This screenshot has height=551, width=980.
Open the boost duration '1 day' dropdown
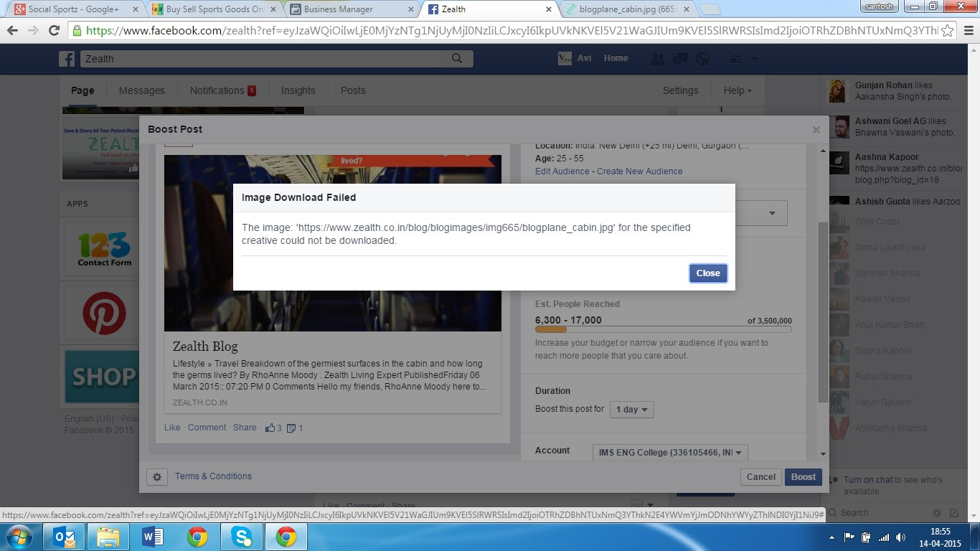coord(631,410)
